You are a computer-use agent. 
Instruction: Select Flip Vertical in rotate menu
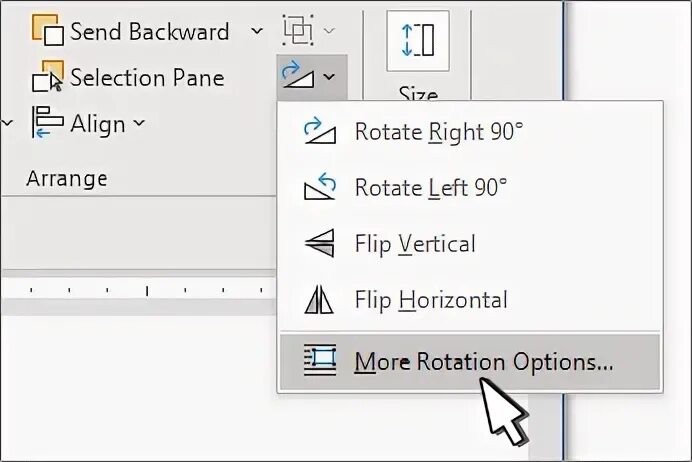[x=414, y=244]
